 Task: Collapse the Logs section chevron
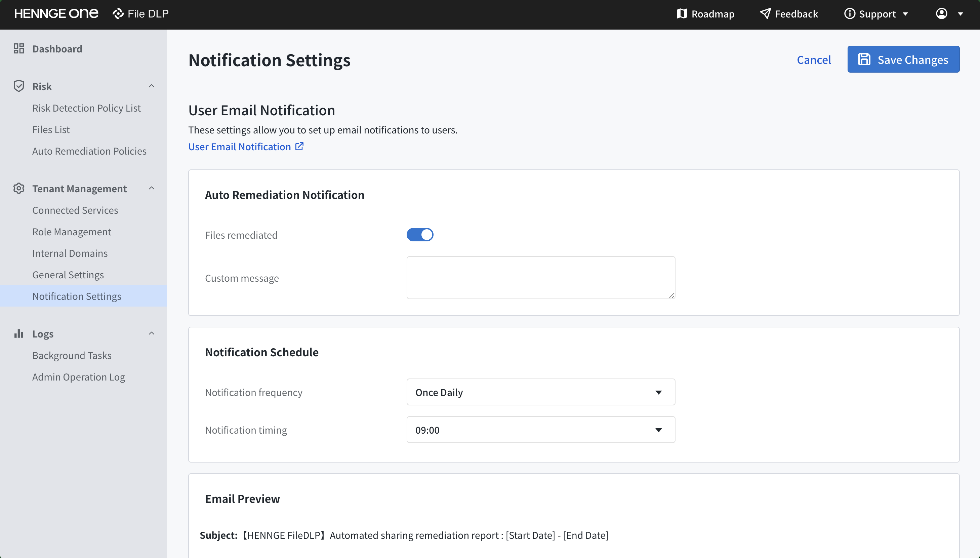point(151,334)
